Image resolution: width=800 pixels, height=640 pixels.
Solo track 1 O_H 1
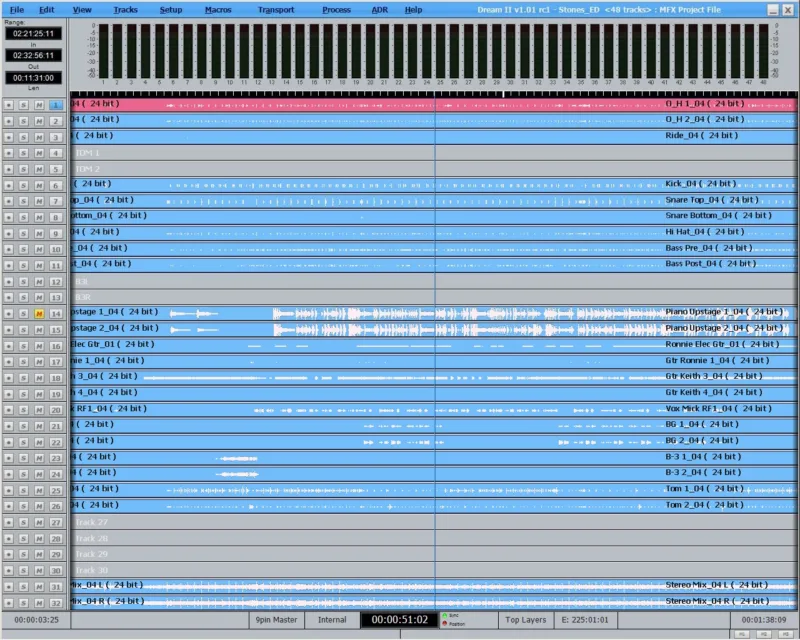point(23,105)
